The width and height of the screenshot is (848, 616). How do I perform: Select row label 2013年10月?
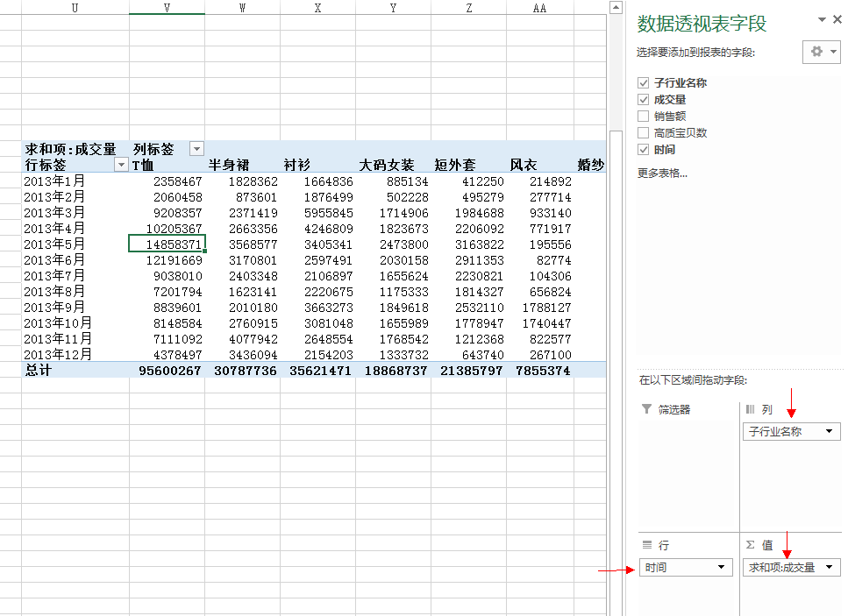click(x=75, y=322)
